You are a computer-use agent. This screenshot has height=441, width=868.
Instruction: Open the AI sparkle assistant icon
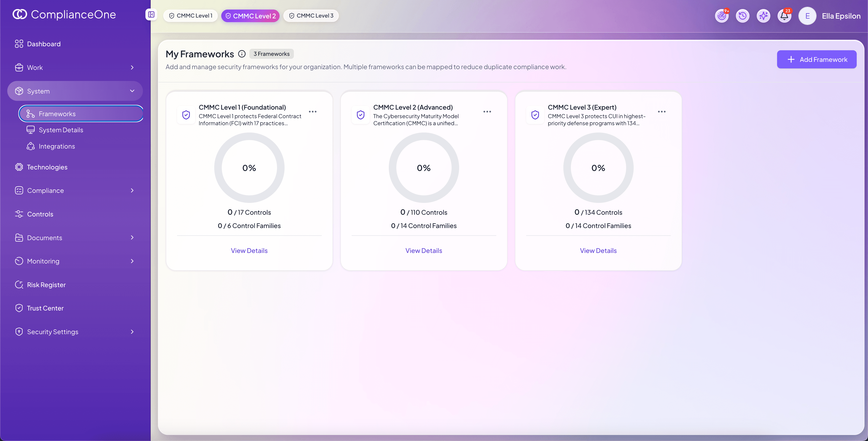point(764,16)
